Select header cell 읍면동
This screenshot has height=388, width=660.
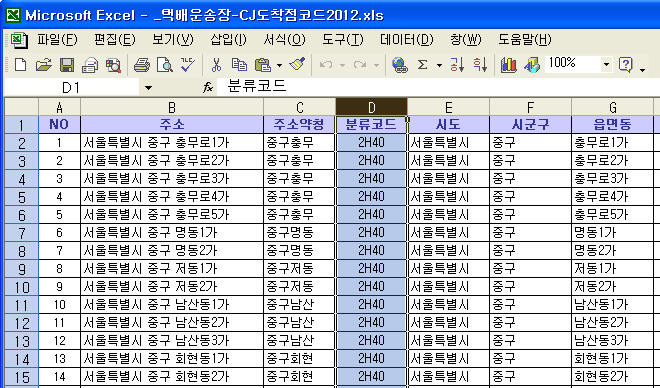coord(612,125)
